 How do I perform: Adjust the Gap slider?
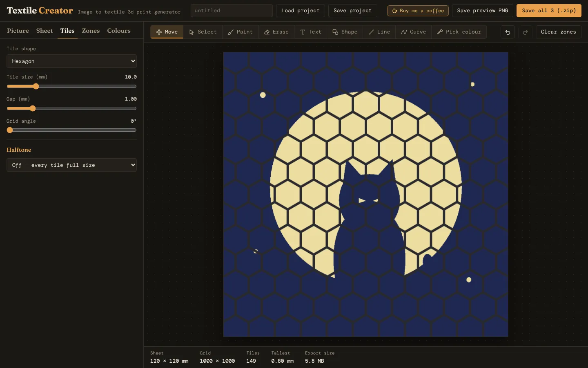[x=71, y=108]
